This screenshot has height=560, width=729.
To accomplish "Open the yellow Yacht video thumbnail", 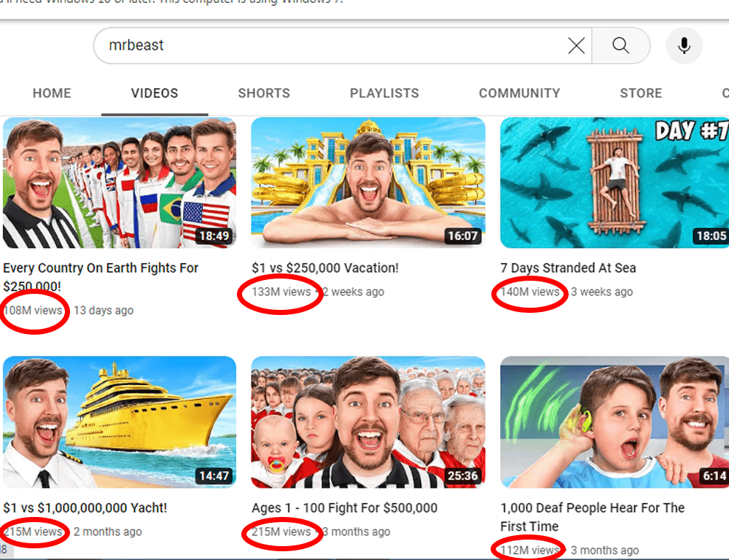I will click(x=120, y=422).
